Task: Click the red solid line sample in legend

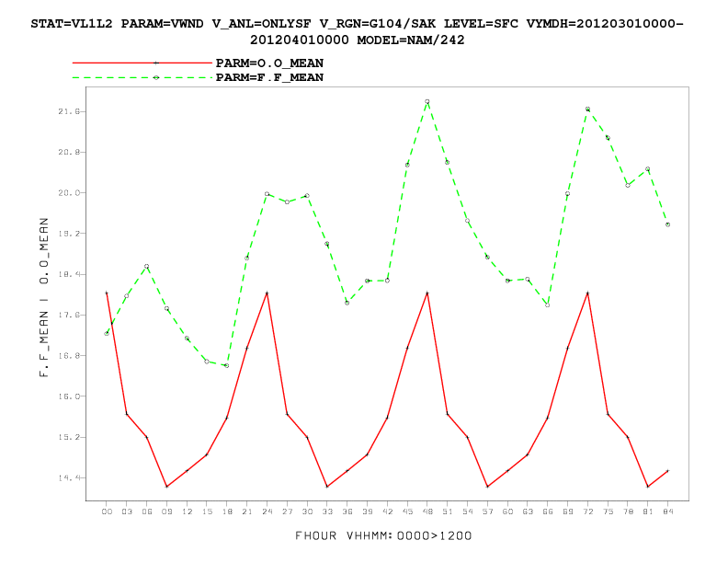Action: click(x=142, y=63)
